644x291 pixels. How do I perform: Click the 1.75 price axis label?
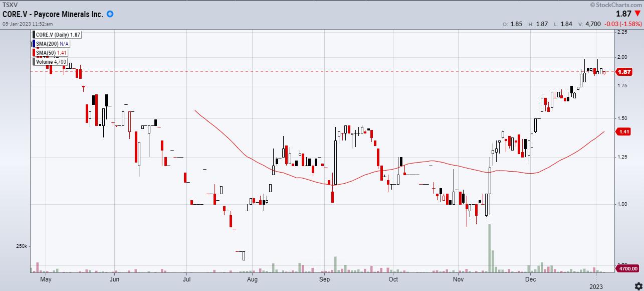click(x=622, y=86)
